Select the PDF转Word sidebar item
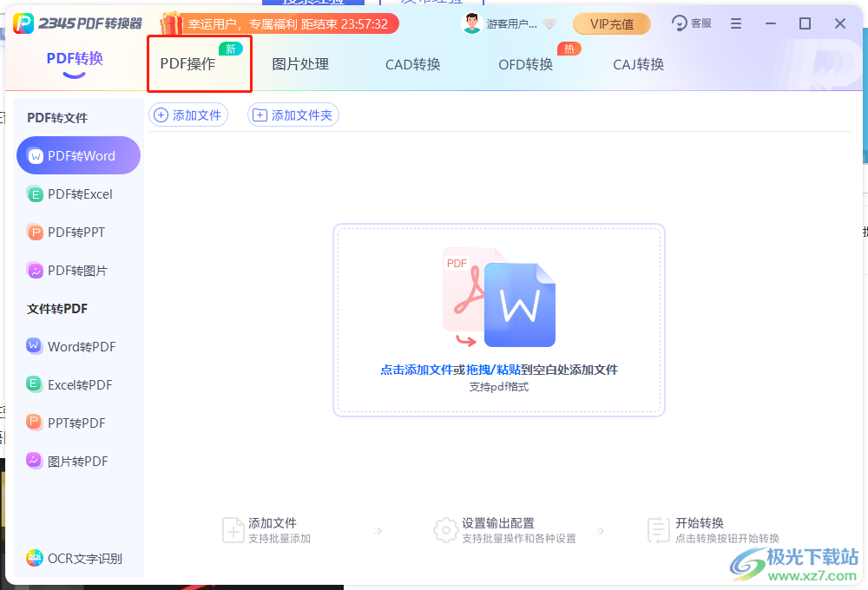868x590 pixels. 79,155
